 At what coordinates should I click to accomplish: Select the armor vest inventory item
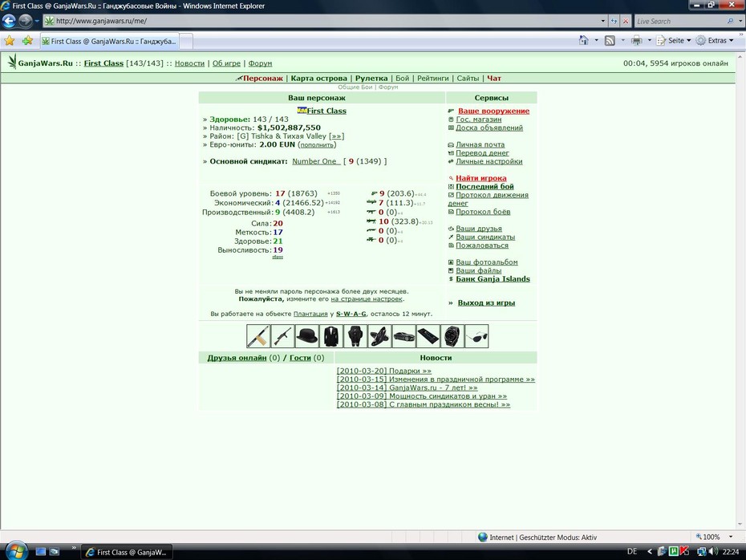click(355, 336)
